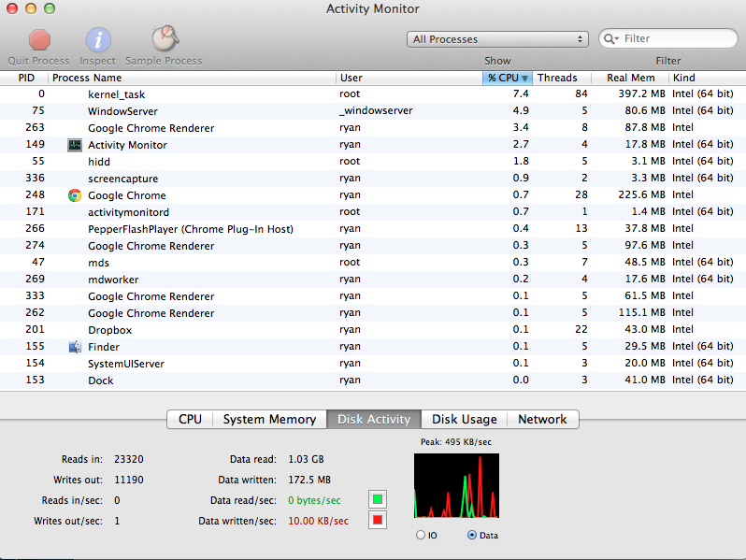Image resolution: width=746 pixels, height=560 pixels.
Task: Click the Peak: 495 KB/sec label
Action: (456, 442)
